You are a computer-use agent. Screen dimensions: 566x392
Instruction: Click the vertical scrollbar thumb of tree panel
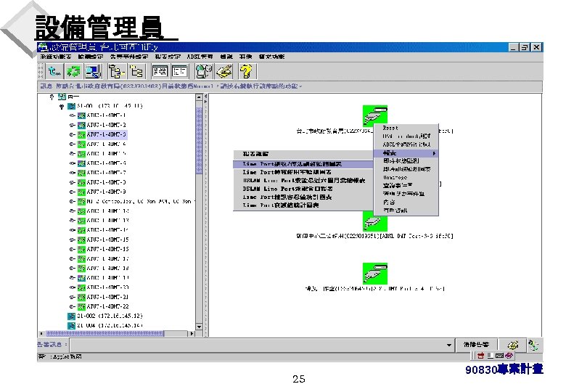pos(199,140)
